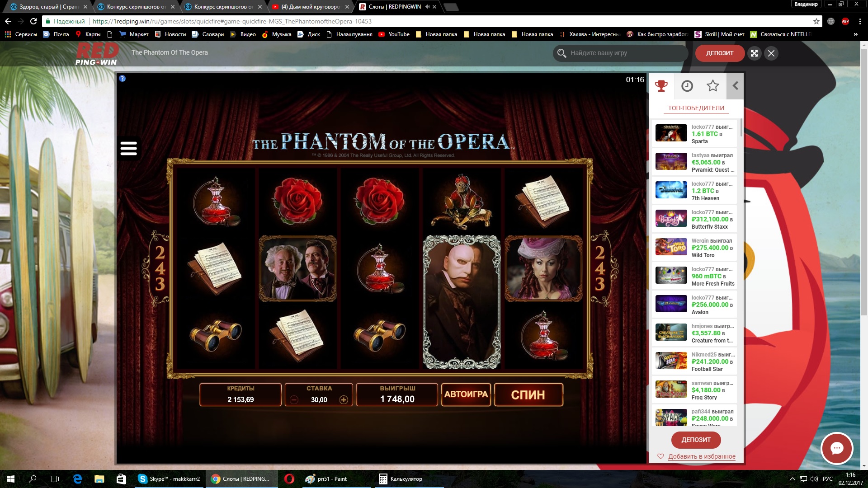Open the Музыка bookmark
This screenshot has height=488, width=868.
click(277, 34)
